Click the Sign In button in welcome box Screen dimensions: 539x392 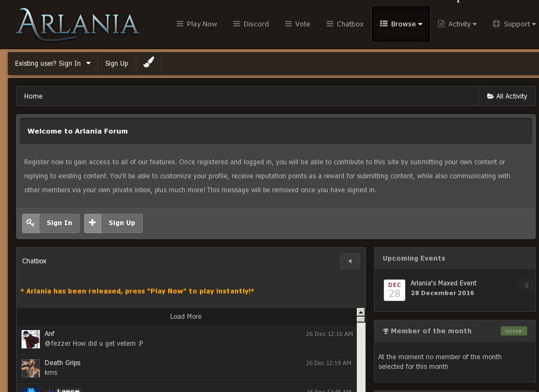[x=51, y=223]
